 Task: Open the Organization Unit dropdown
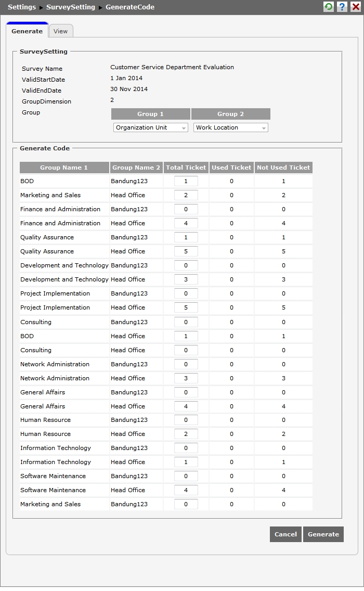151,127
